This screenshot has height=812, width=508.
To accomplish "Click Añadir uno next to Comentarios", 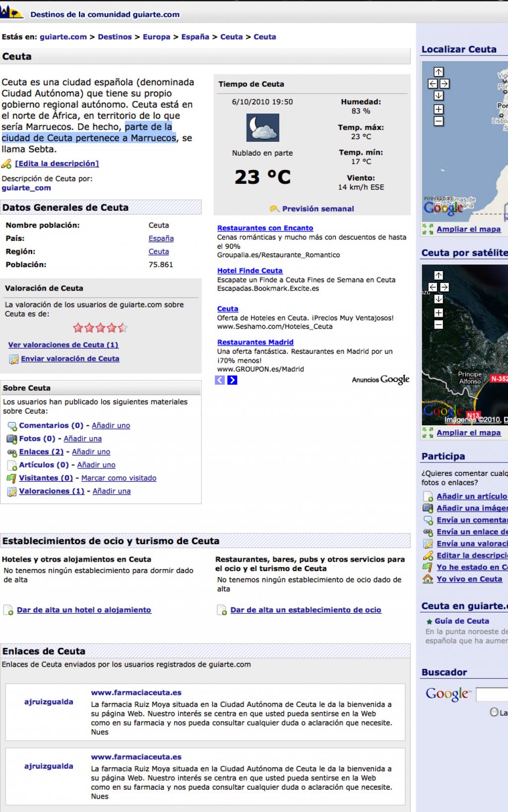I will 111,425.
